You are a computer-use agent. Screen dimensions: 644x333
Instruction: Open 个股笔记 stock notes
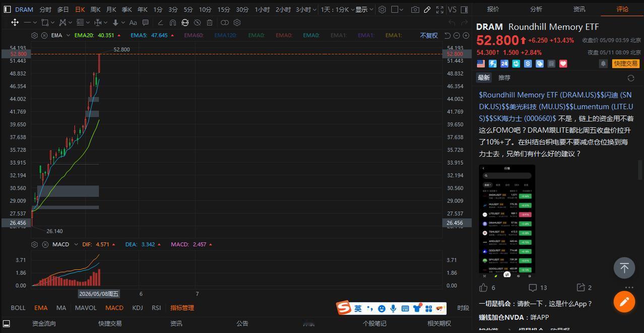click(374, 323)
